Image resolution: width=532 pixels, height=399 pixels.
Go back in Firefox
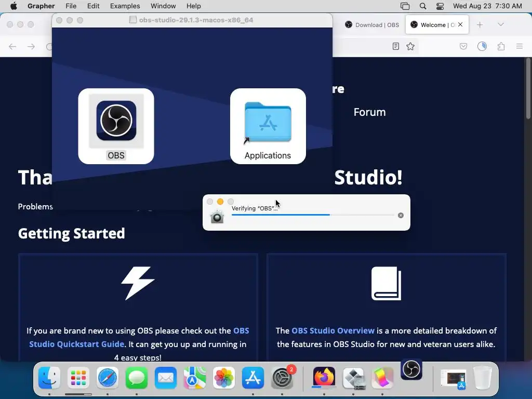(12, 46)
